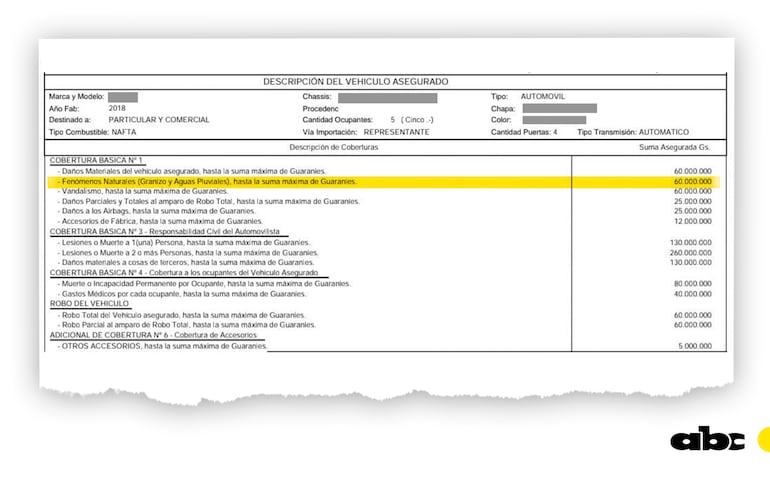The width and height of the screenshot is (770, 487).
Task: Click the 'Vandalismo' coverage row
Action: click(x=143, y=191)
